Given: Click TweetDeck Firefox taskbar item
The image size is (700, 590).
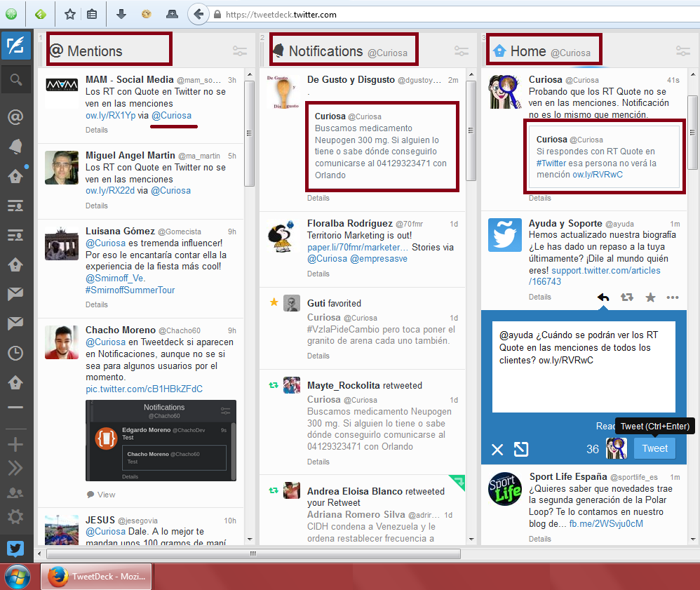Looking at the screenshot, I should click(x=96, y=577).
